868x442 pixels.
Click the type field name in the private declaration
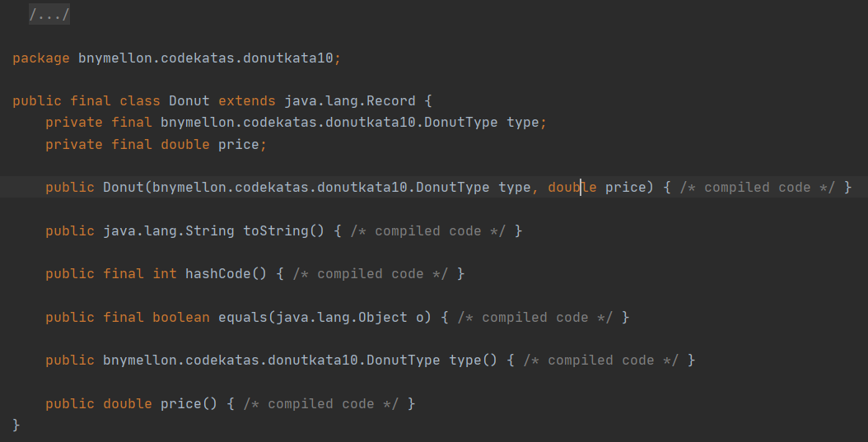point(522,123)
